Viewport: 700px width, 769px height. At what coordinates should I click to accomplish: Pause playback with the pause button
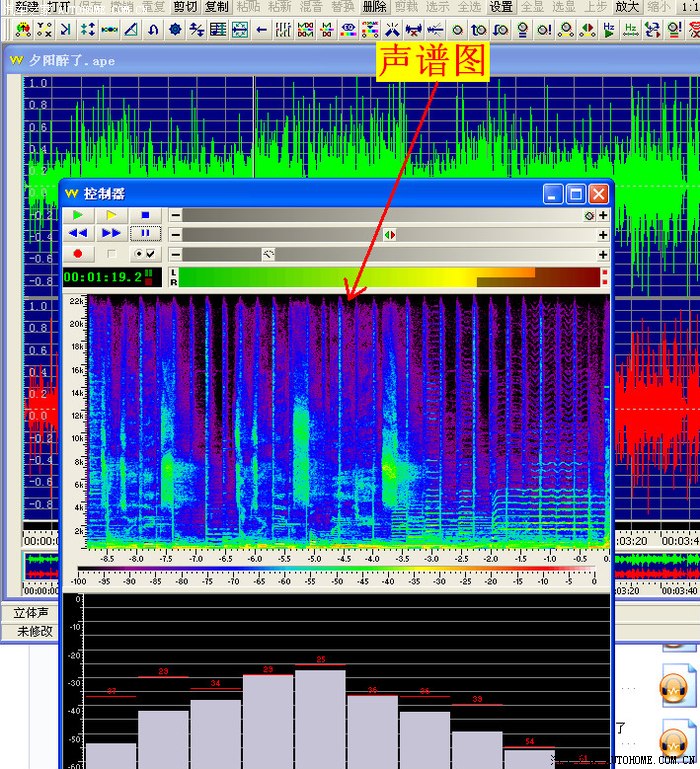point(144,234)
